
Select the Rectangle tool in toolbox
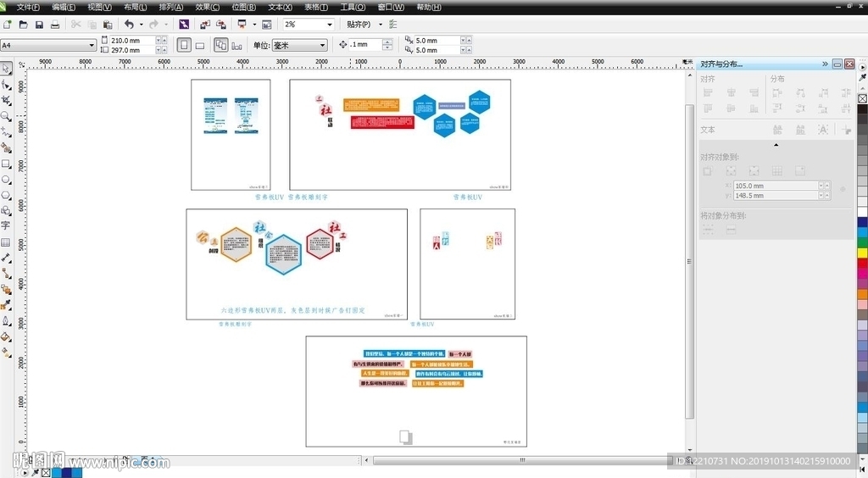tap(6, 164)
